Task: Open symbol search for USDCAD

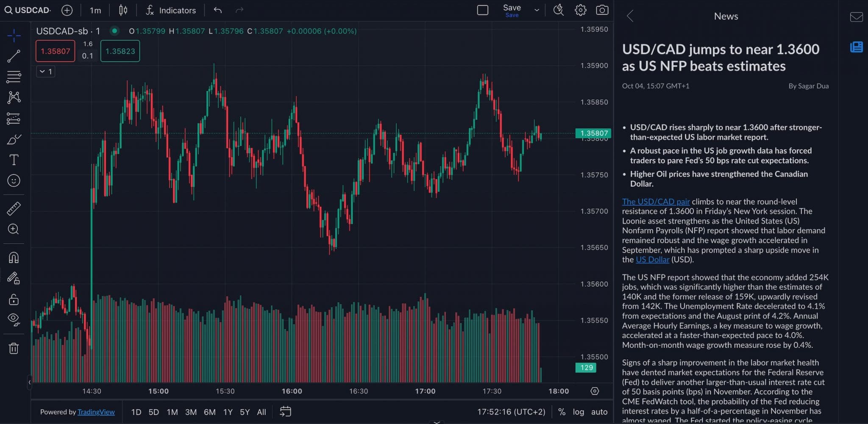Action: click(28, 10)
